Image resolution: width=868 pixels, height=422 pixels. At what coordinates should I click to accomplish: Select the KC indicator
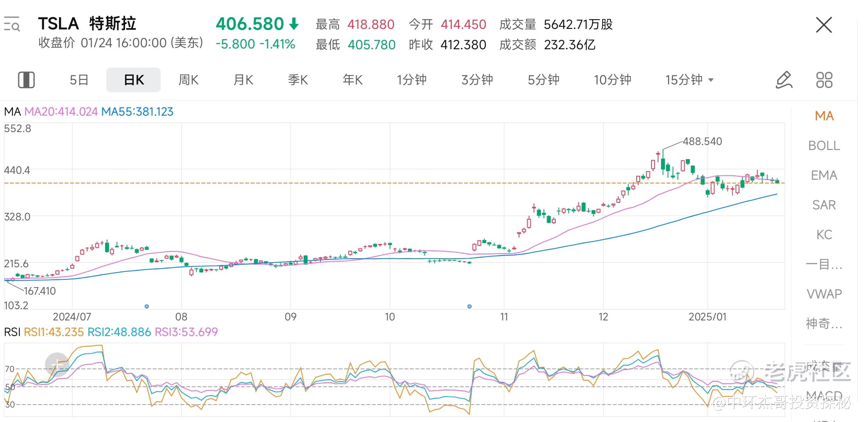click(824, 235)
